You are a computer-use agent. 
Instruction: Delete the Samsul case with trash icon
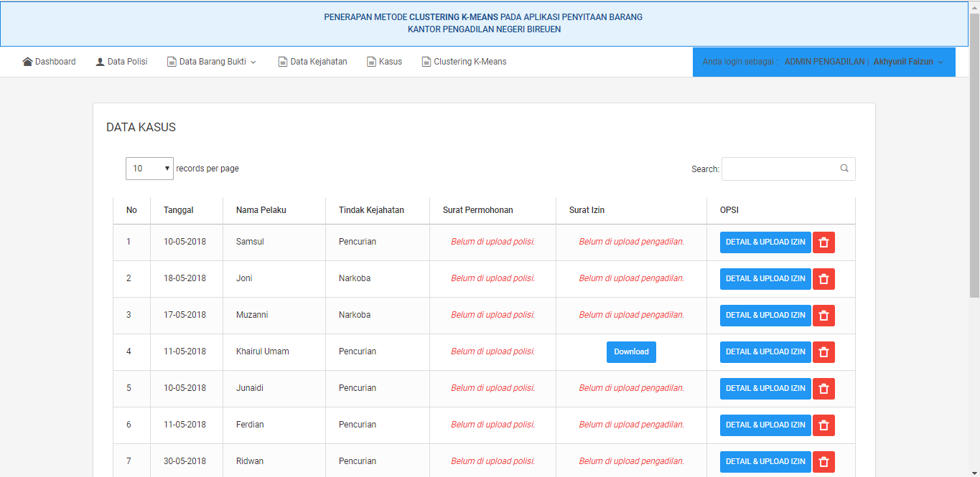[823, 242]
